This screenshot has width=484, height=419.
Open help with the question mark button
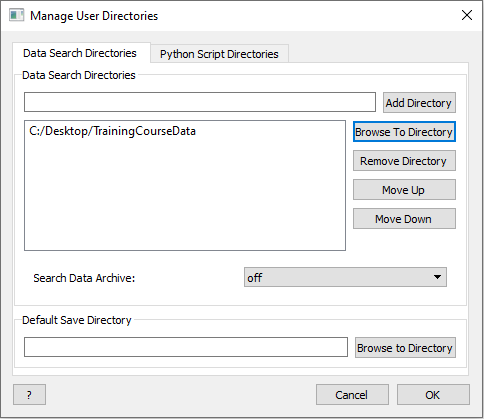[x=29, y=395]
